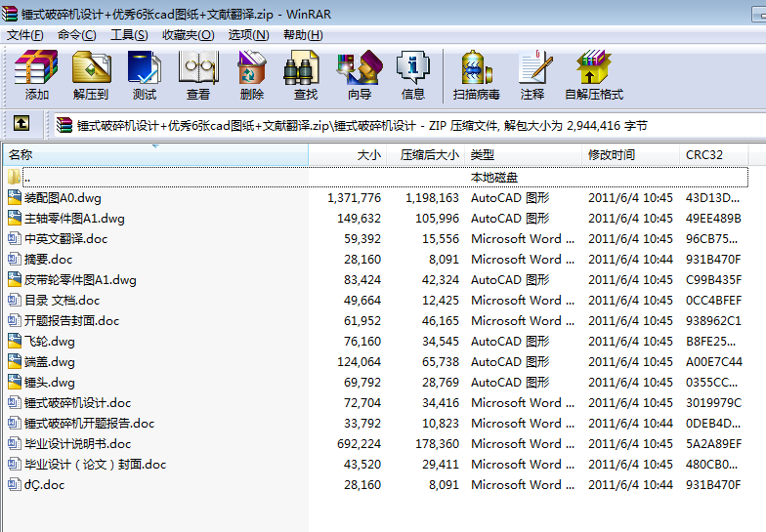Click the file icon of 主轴零件图A1.dwg
The height and width of the screenshot is (532, 766).
click(x=15, y=219)
